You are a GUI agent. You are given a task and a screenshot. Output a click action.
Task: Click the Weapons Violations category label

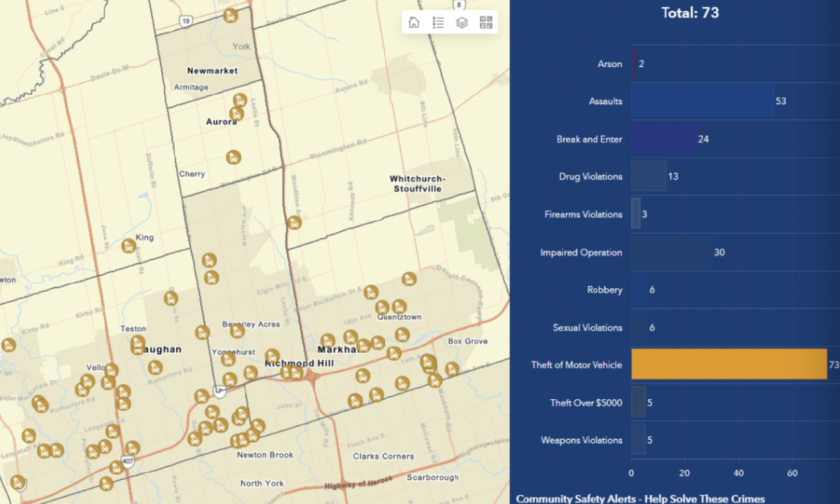tap(582, 440)
